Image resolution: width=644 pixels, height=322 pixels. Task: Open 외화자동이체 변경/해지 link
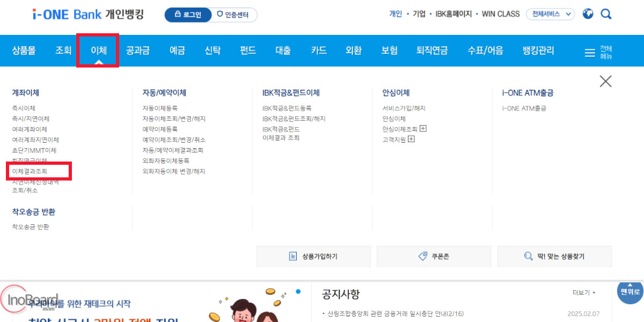click(x=174, y=172)
